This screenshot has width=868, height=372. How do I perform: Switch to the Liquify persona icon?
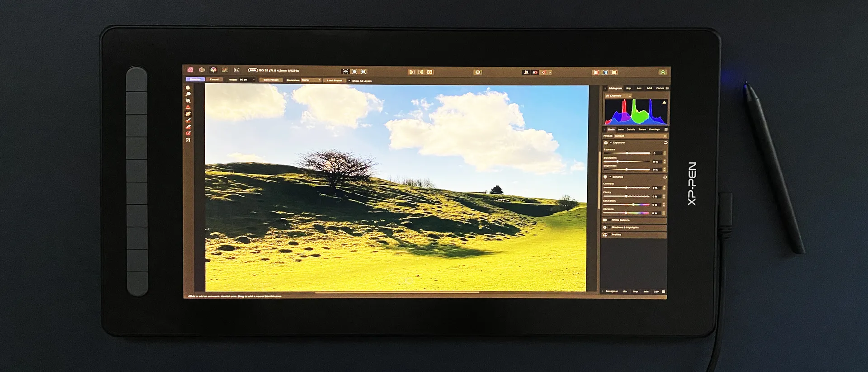click(202, 70)
